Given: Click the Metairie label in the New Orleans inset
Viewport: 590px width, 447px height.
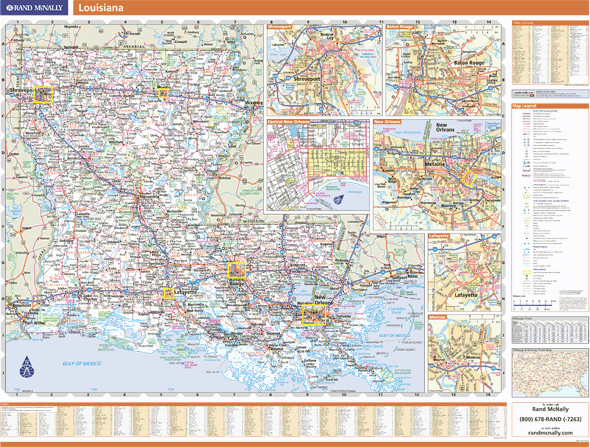Looking at the screenshot, I should 435,164.
